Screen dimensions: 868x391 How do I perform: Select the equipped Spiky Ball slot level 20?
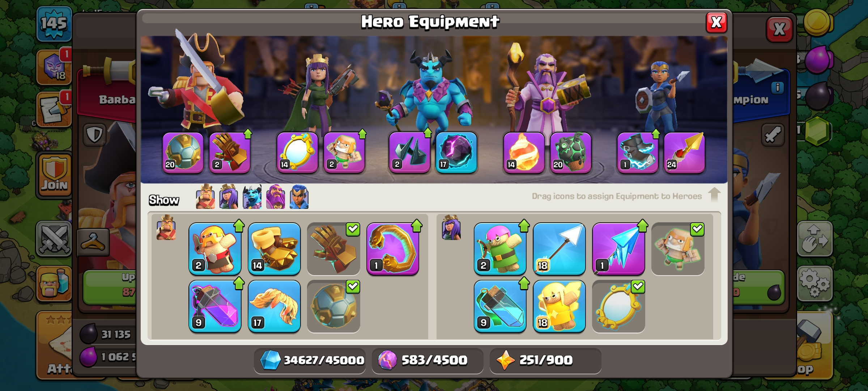click(183, 152)
